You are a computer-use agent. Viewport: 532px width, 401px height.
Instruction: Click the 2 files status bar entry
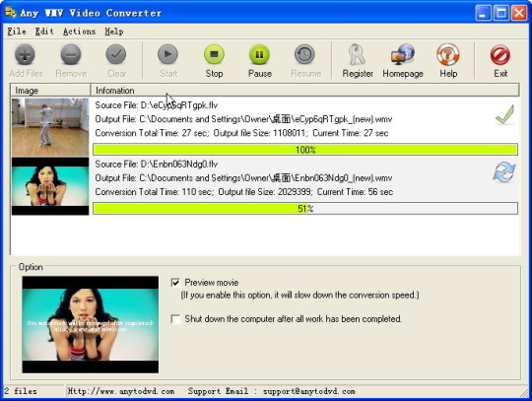tap(21, 391)
